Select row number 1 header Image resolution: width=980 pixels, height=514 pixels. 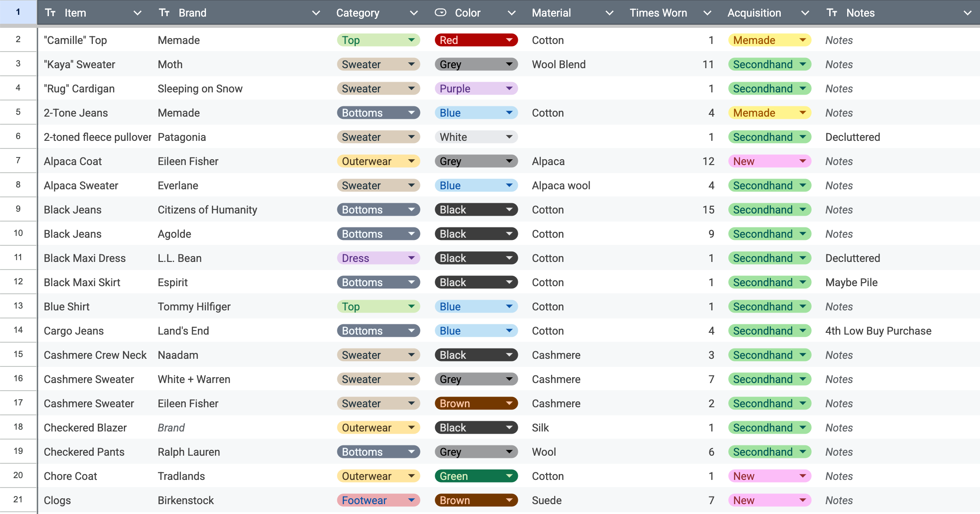pos(18,12)
